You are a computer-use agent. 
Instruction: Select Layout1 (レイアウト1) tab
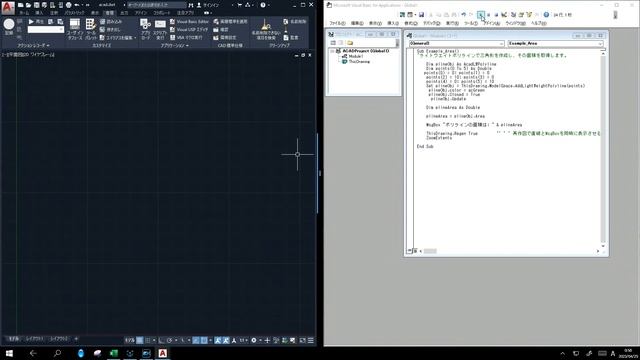[35, 339]
